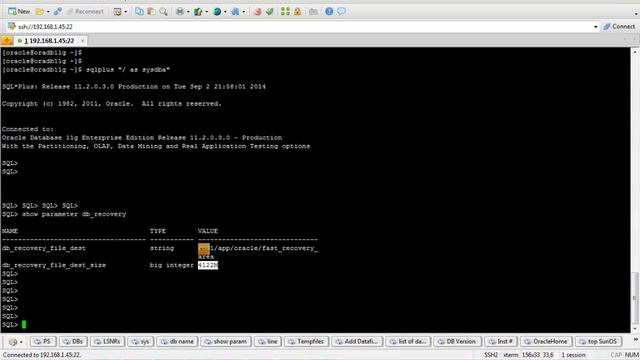Click the DBs quick command button
Image resolution: width=640 pixels, height=360 pixels.
[x=73, y=341]
